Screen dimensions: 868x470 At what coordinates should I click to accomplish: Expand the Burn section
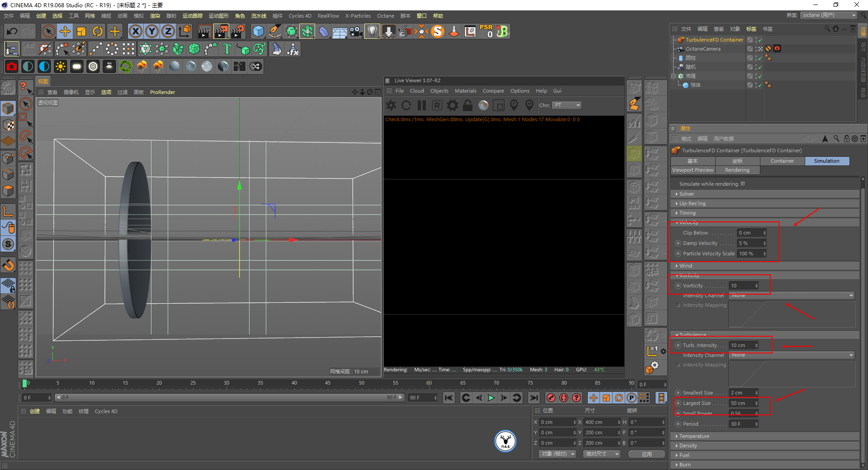[765, 465]
